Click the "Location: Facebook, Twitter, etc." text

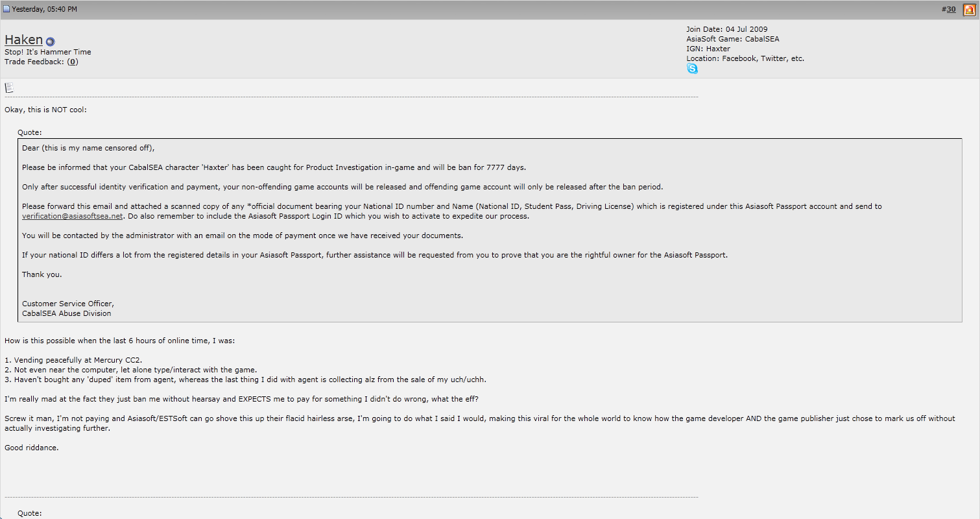pos(745,58)
